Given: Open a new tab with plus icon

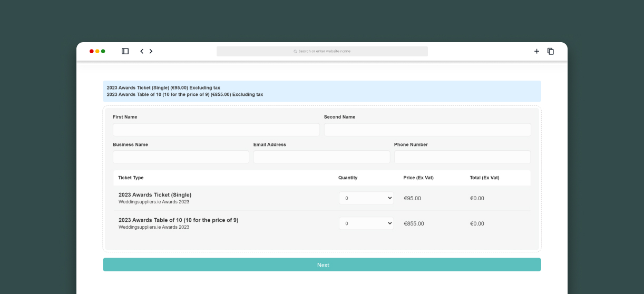Looking at the screenshot, I should (536, 51).
